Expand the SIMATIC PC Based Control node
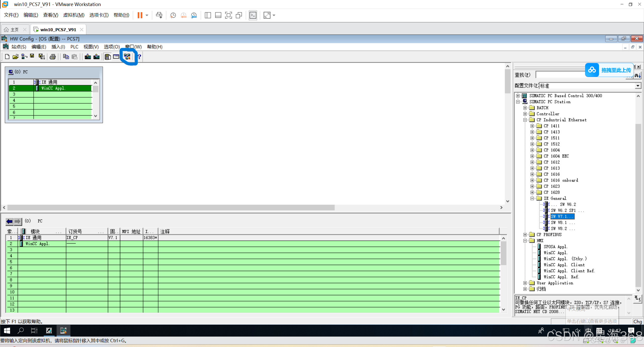Screen dimensions: 644x347 518,96
